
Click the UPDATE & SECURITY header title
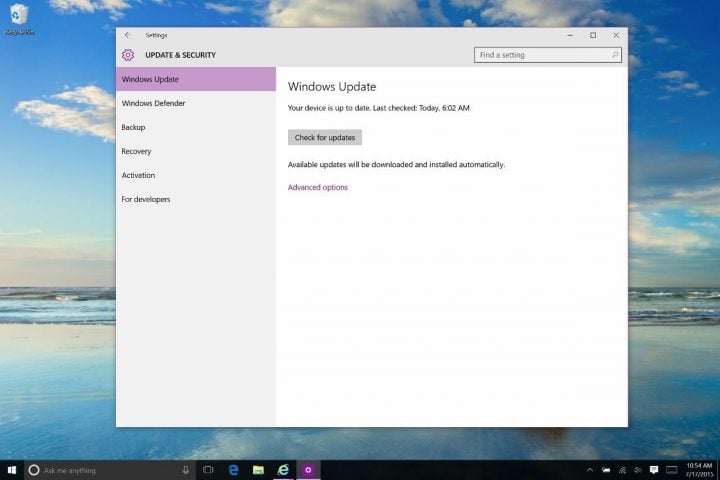[x=180, y=55]
